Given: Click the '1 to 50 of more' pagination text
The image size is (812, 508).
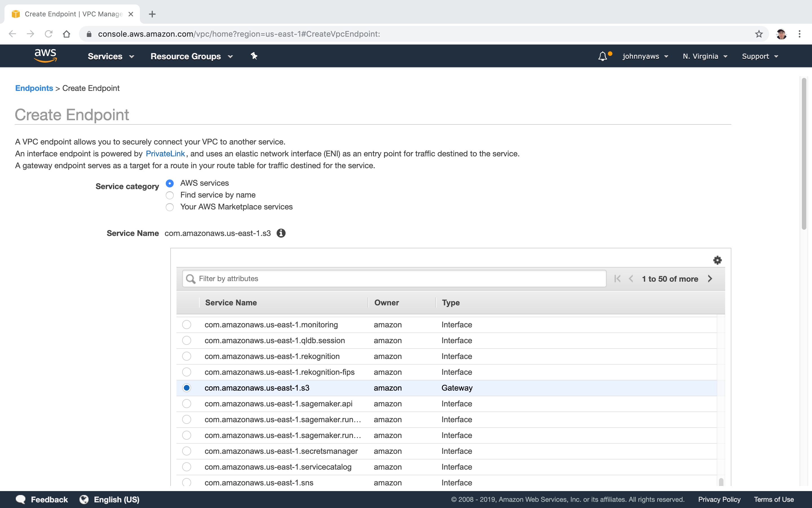Looking at the screenshot, I should click(x=670, y=279).
